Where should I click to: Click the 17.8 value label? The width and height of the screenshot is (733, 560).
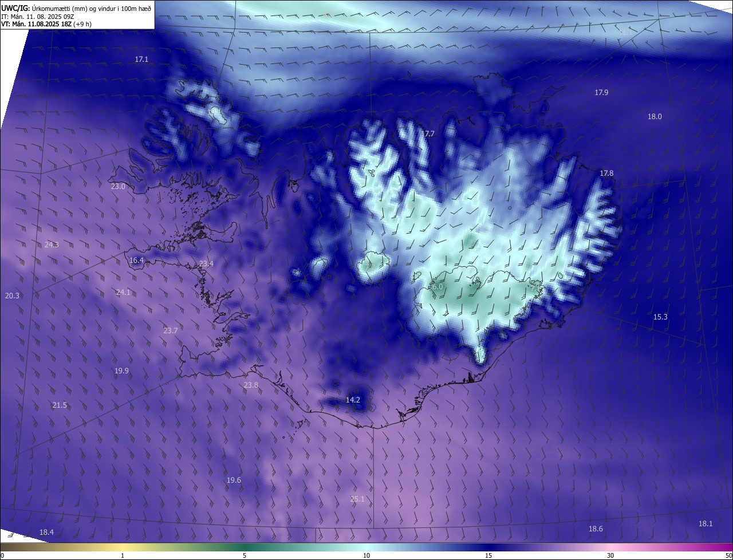tap(606, 173)
